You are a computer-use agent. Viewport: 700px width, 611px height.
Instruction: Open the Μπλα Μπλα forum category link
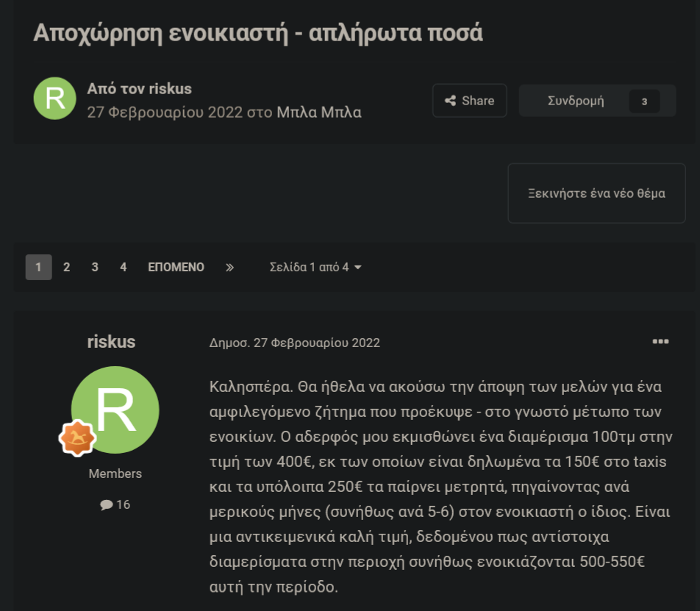point(319,112)
